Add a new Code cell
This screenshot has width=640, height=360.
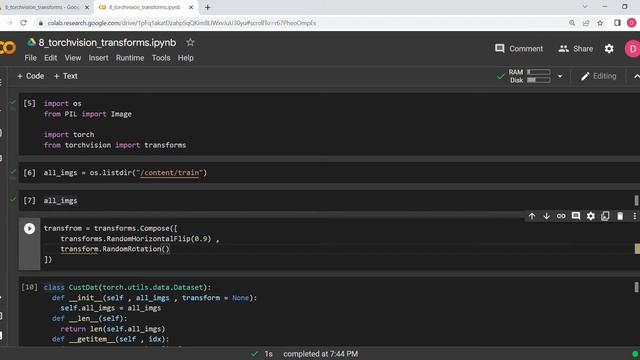pos(31,76)
